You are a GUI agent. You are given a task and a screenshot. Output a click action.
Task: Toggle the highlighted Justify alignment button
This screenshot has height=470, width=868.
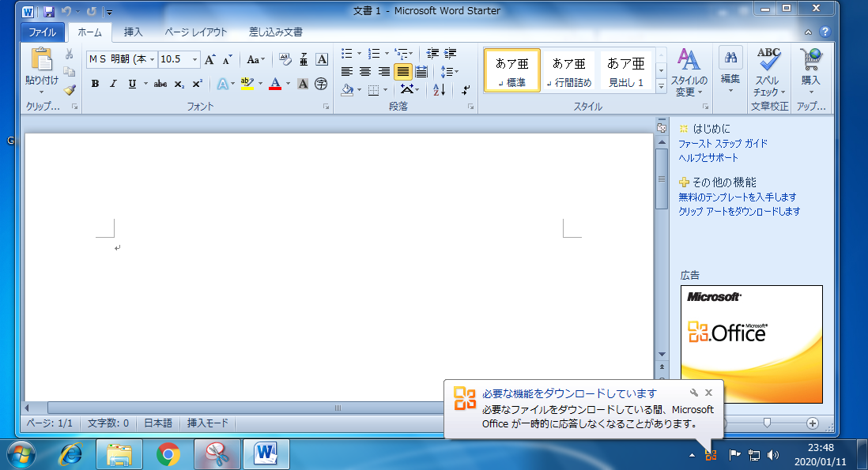pyautogui.click(x=402, y=71)
